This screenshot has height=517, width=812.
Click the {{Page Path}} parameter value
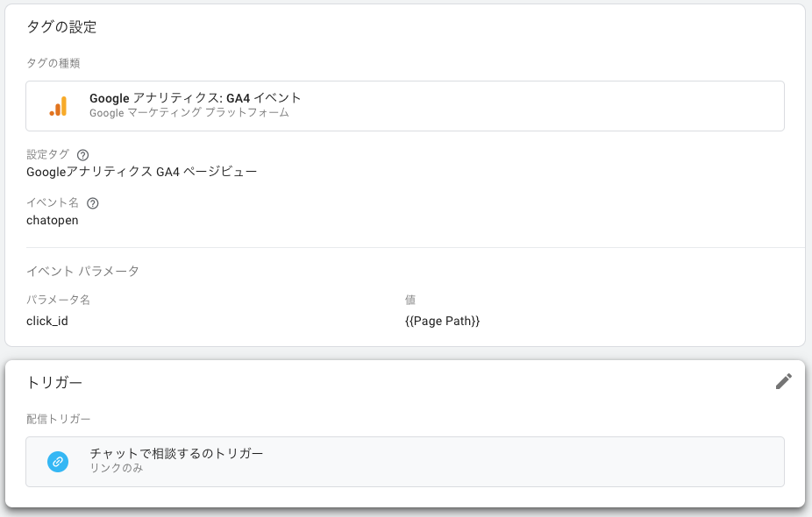442,321
